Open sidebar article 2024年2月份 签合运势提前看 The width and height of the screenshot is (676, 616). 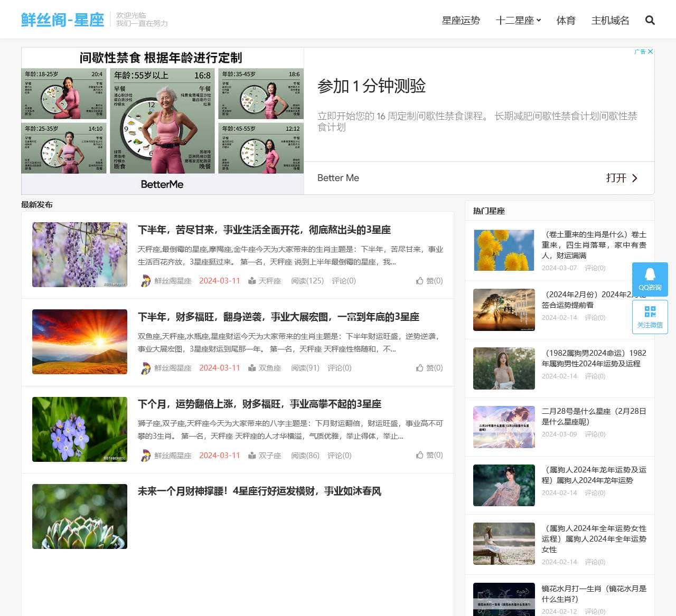[594, 300]
